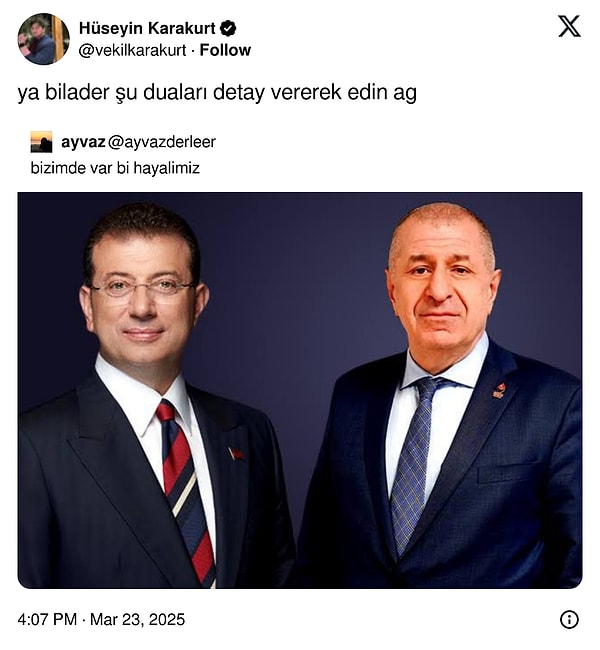
Task: Click the red flag lapel pin on dark suit
Action: (236, 454)
